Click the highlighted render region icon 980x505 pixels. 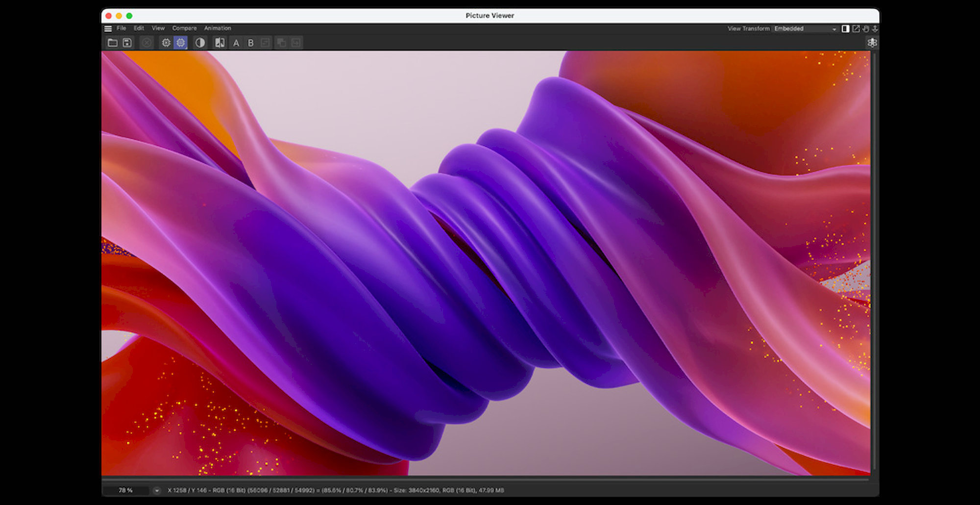point(181,43)
